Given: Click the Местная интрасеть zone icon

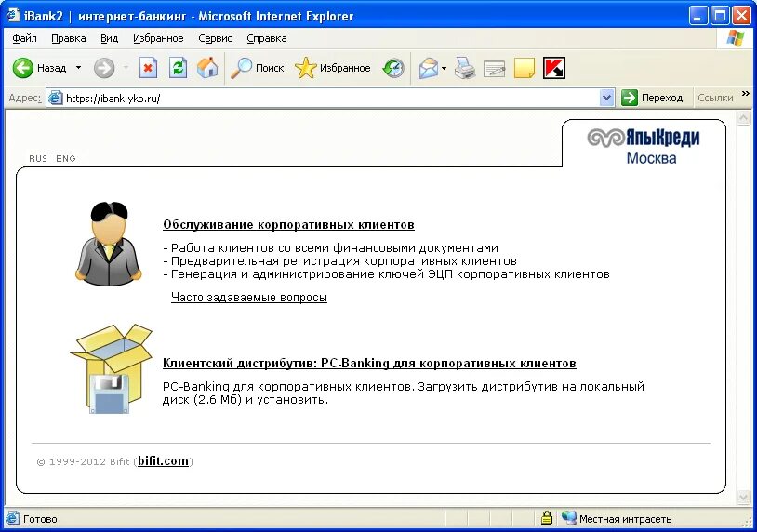Looking at the screenshot, I should [x=569, y=518].
